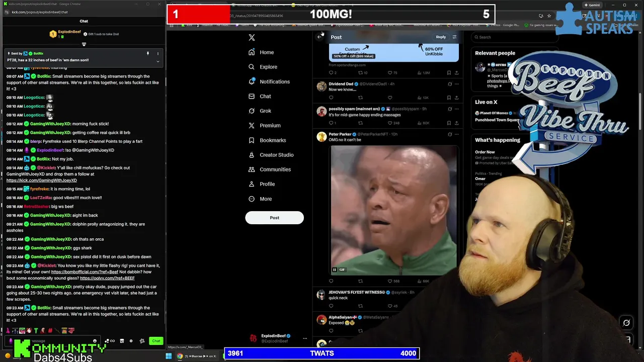This screenshot has width=644, height=362.
Task: Share the Dividend Dad reply
Action: [x=456, y=98]
